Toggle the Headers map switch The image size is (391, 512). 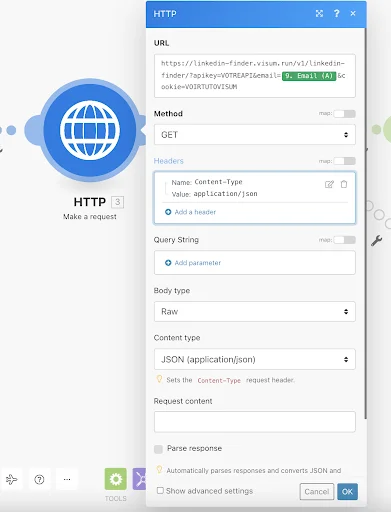345,161
